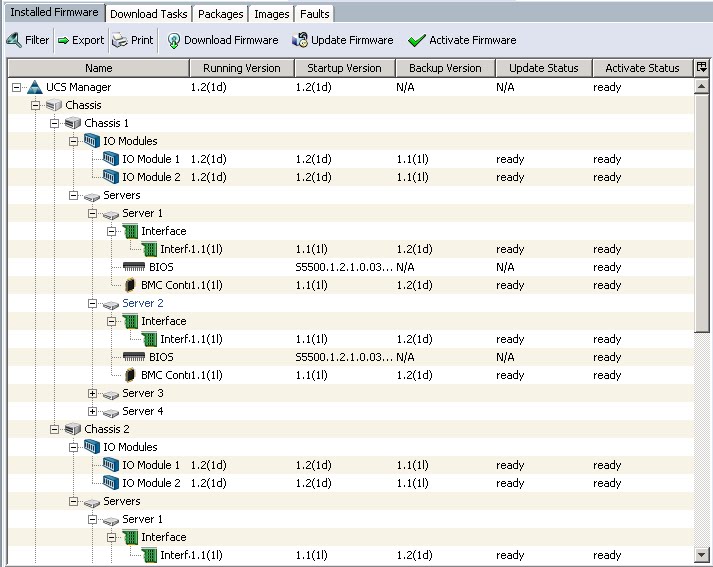Select Chassis 1 IO Module 2 icon
Screen dimensions: 713x567
tap(111, 177)
